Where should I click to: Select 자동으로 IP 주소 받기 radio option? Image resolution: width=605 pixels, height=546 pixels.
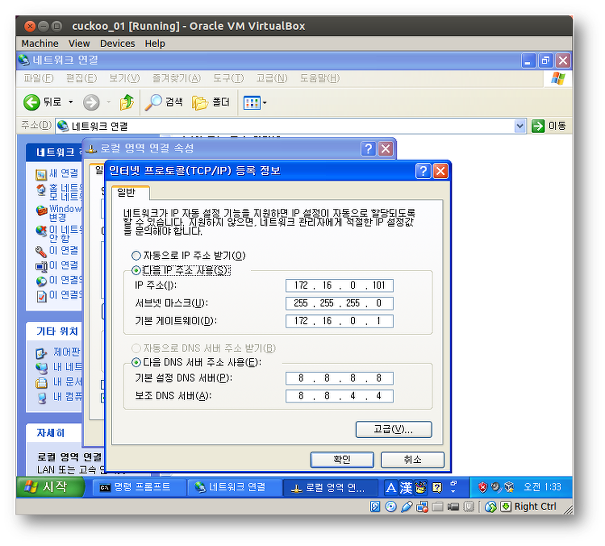click(x=136, y=255)
